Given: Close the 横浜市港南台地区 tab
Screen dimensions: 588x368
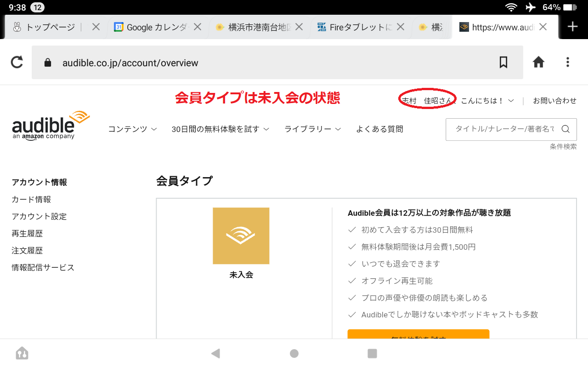Looking at the screenshot, I should pyautogui.click(x=299, y=27).
